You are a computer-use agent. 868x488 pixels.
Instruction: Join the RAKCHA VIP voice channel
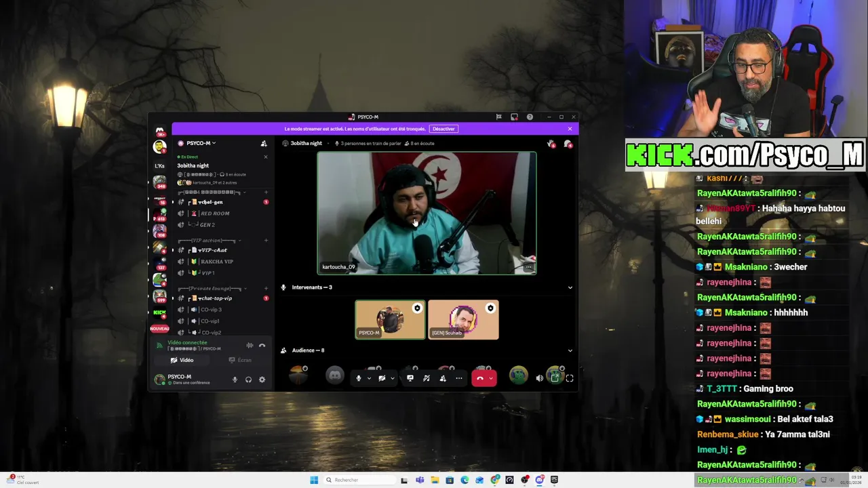224,262
